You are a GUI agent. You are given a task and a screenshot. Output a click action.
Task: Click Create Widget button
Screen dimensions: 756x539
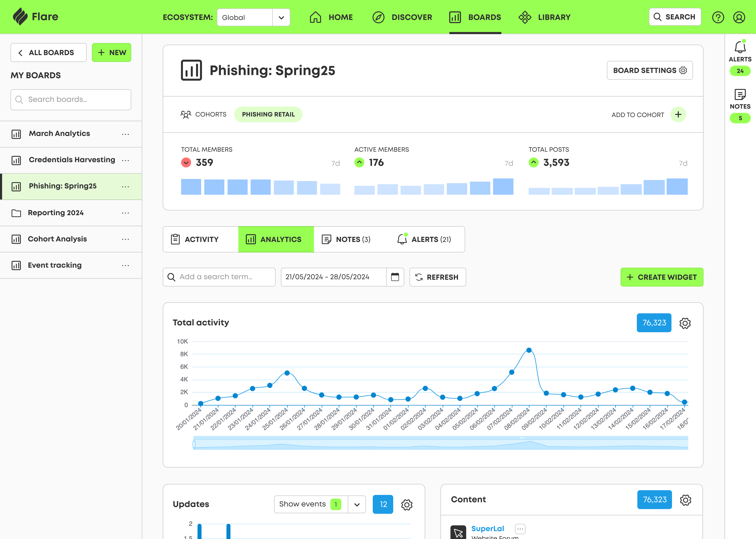[662, 277]
